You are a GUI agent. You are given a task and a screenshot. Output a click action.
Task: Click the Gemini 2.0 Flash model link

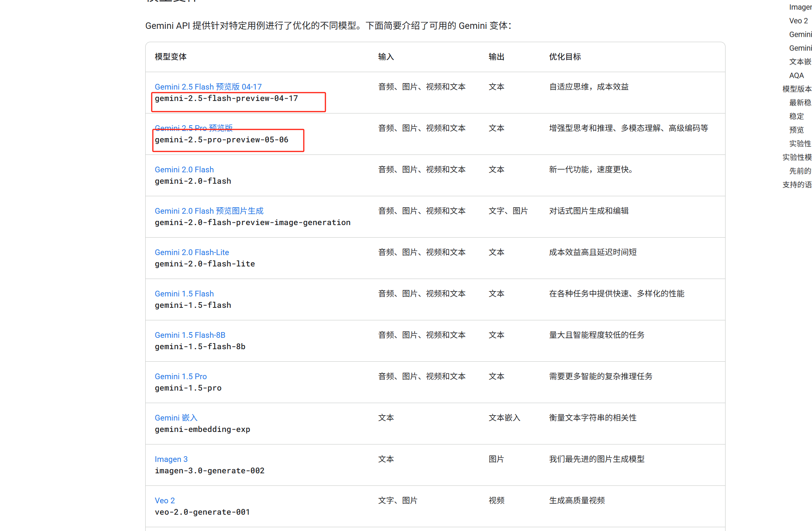coord(184,170)
